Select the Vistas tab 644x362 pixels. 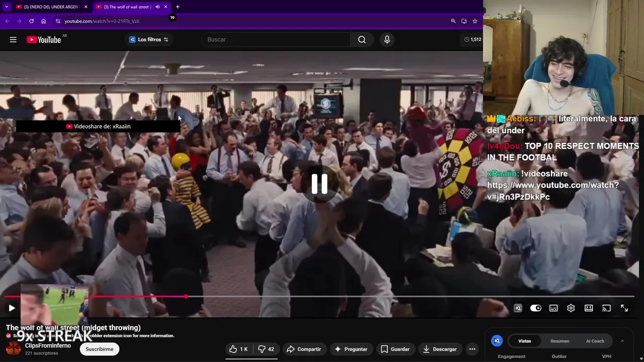[x=525, y=341]
